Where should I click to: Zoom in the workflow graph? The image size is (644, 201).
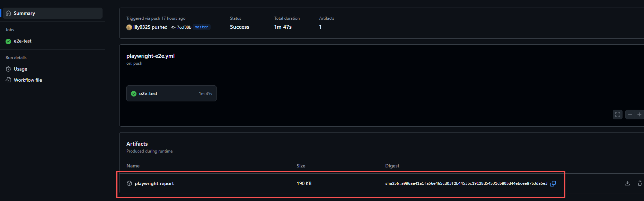pos(639,115)
